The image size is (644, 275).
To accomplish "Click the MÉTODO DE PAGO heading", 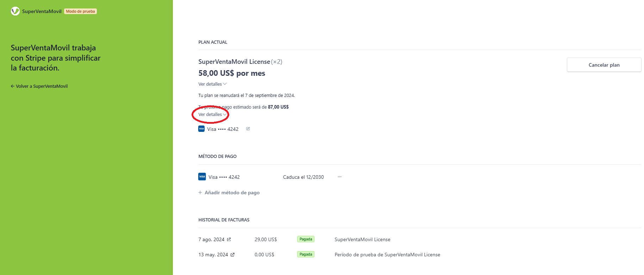I will tap(217, 156).
